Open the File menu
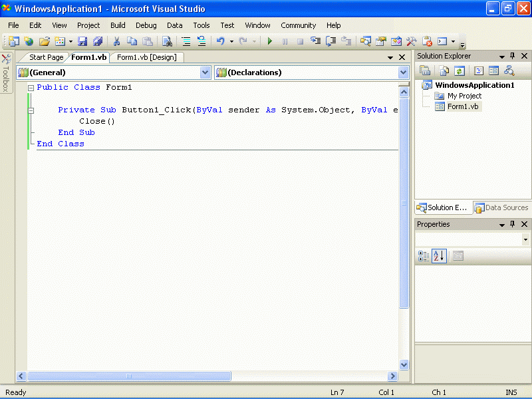This screenshot has width=532, height=399. [x=13, y=25]
